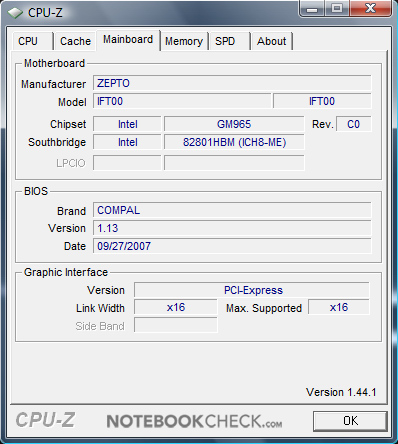The height and width of the screenshot is (444, 398).
Task: Click the BIOS Date field 09/27/2007
Action: [232, 246]
